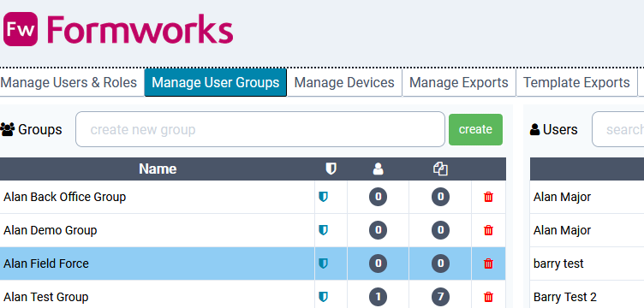Click the Formworks logo
Screen dimensions: 644x308
click(x=118, y=29)
